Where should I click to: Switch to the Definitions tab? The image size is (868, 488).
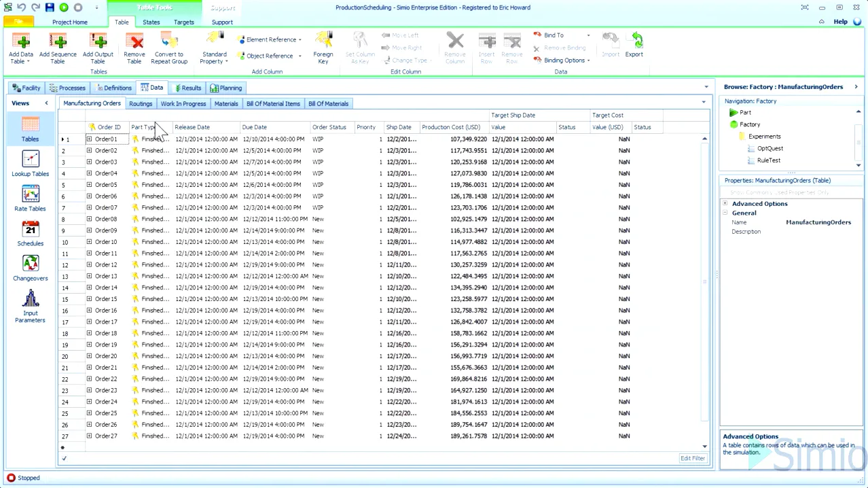click(113, 88)
